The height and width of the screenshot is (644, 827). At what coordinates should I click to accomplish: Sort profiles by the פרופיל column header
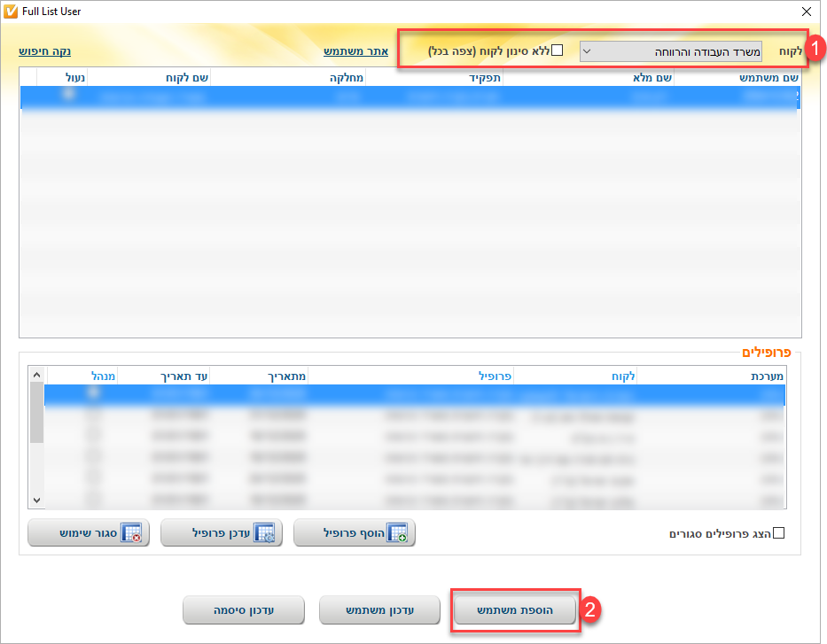(x=496, y=376)
